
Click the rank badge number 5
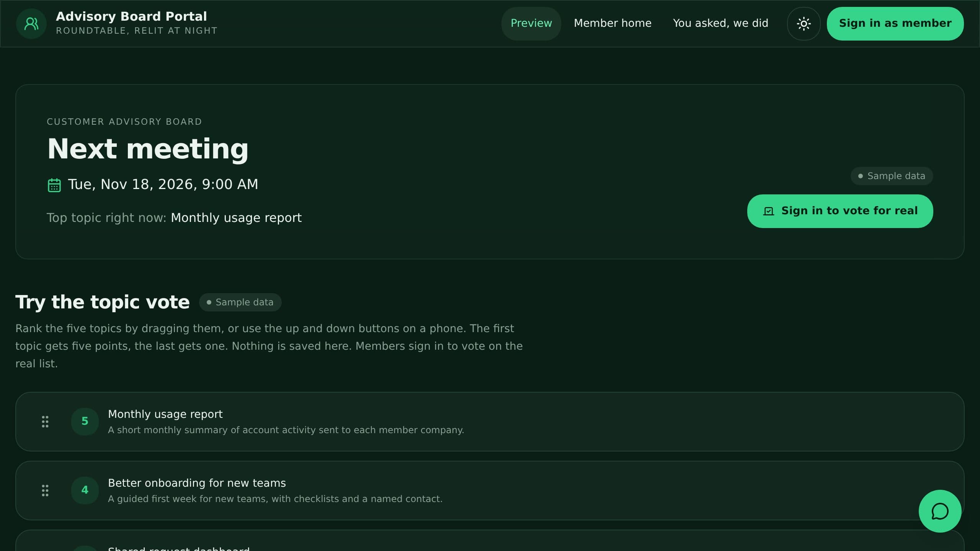click(85, 421)
